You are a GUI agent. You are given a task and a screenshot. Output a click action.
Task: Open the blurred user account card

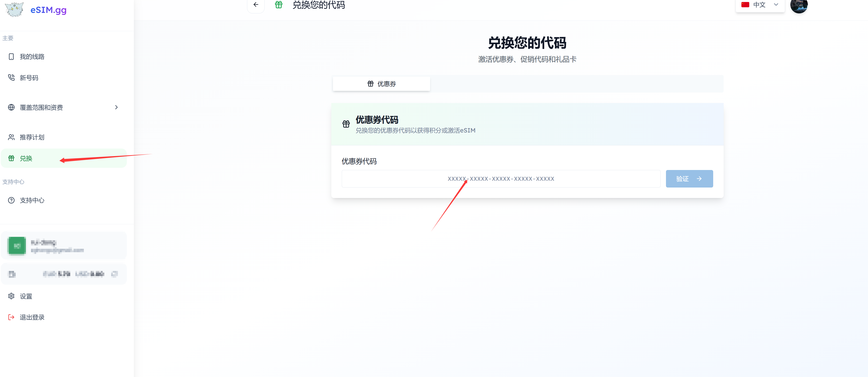click(x=64, y=246)
